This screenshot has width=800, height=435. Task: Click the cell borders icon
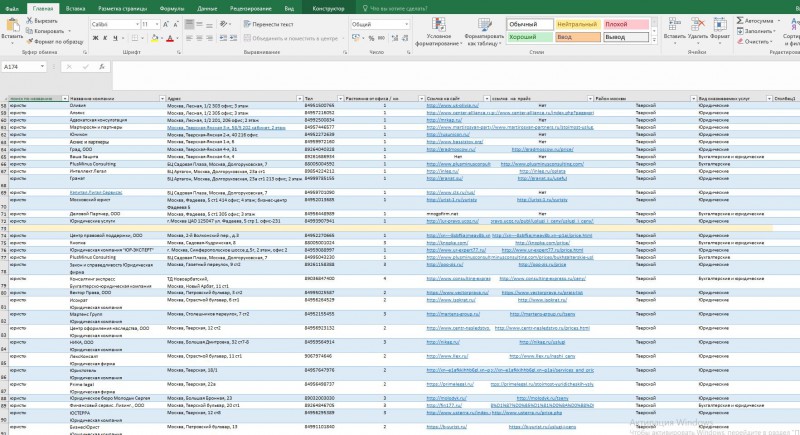click(135, 38)
